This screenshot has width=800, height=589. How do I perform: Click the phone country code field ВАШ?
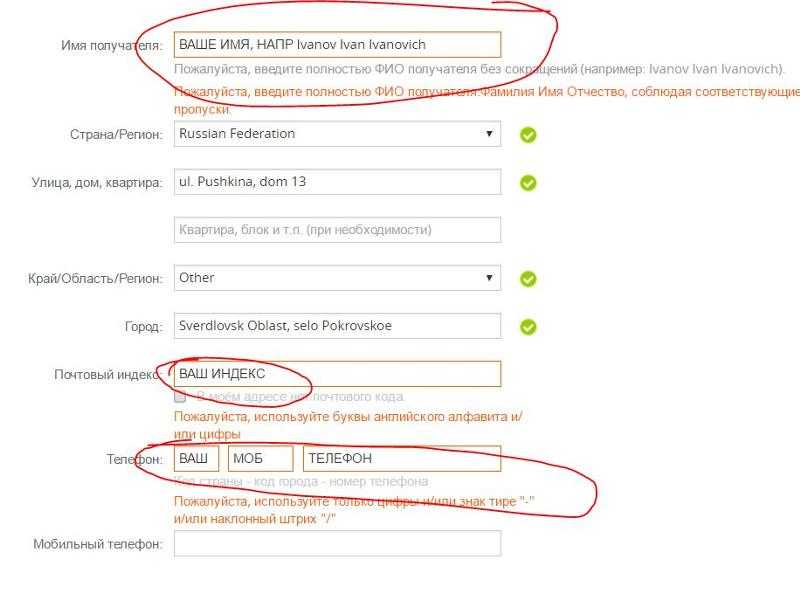click(196, 458)
